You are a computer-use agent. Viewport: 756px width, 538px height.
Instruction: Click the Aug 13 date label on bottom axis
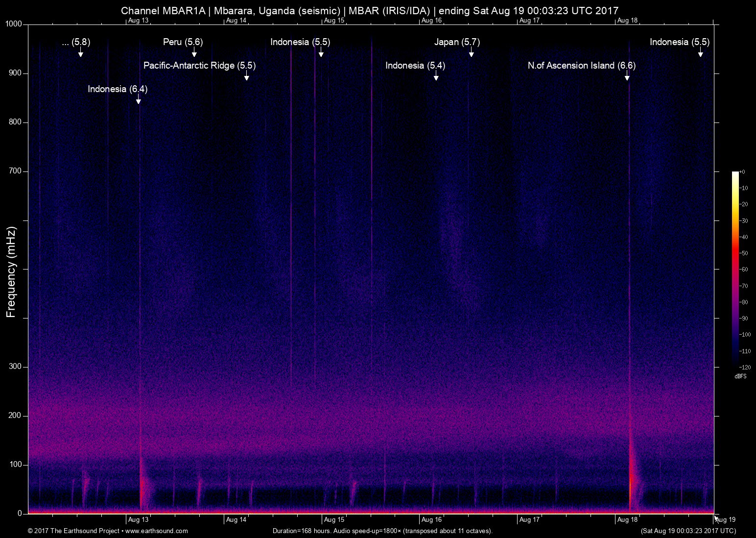pyautogui.click(x=138, y=520)
